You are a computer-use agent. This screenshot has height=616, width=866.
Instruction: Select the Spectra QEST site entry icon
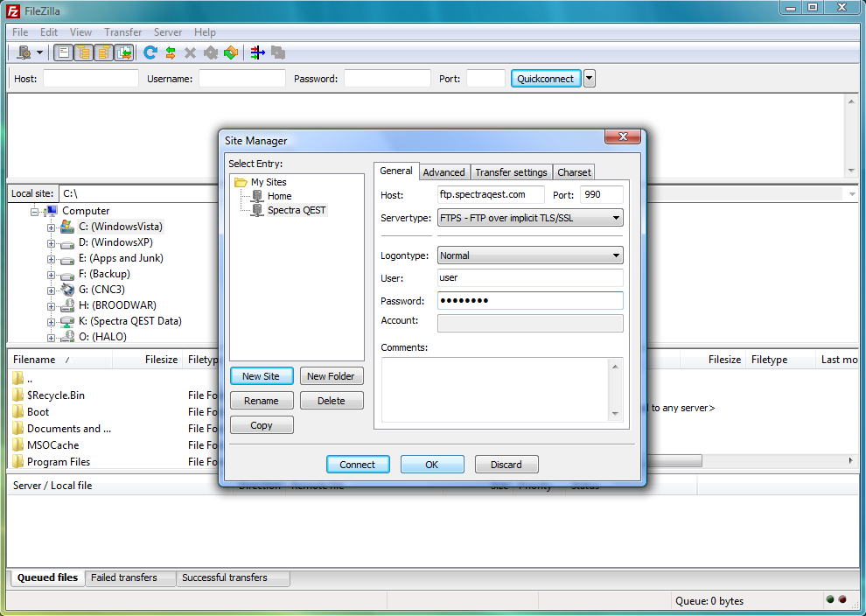257,210
